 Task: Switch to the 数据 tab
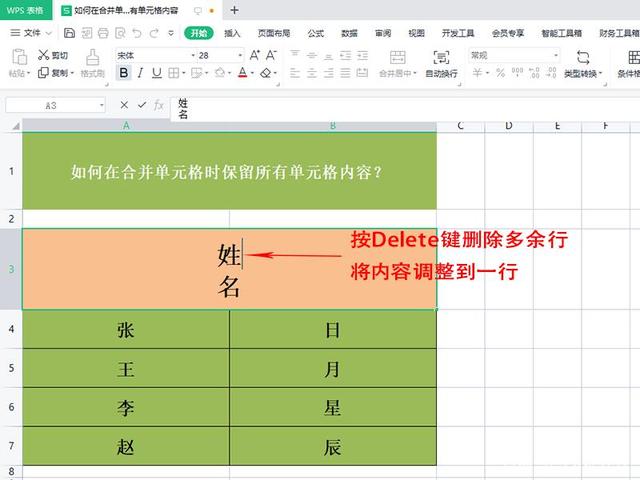(349, 33)
